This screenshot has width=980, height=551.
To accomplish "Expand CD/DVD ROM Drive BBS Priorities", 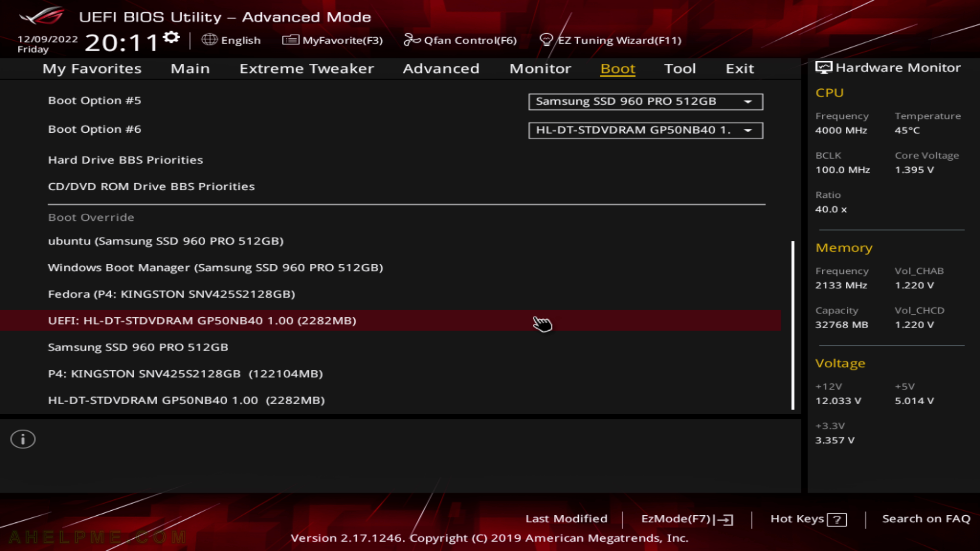I will (151, 186).
